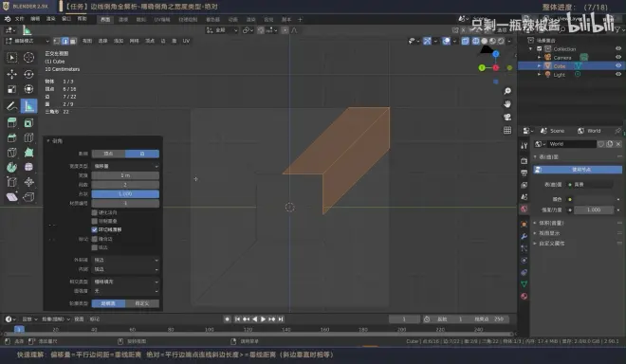Image resolution: width=626 pixels, height=364 pixels.
Task: Open the File menu in the top bar
Action: pos(19,19)
